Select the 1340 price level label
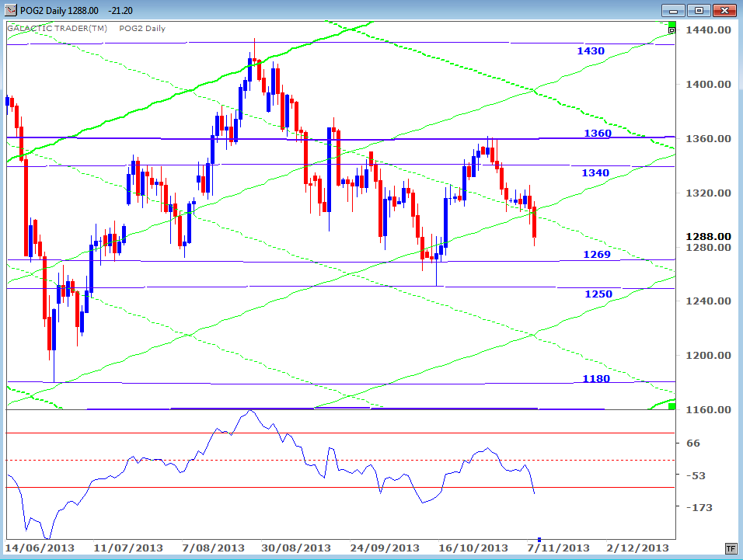 (x=595, y=173)
